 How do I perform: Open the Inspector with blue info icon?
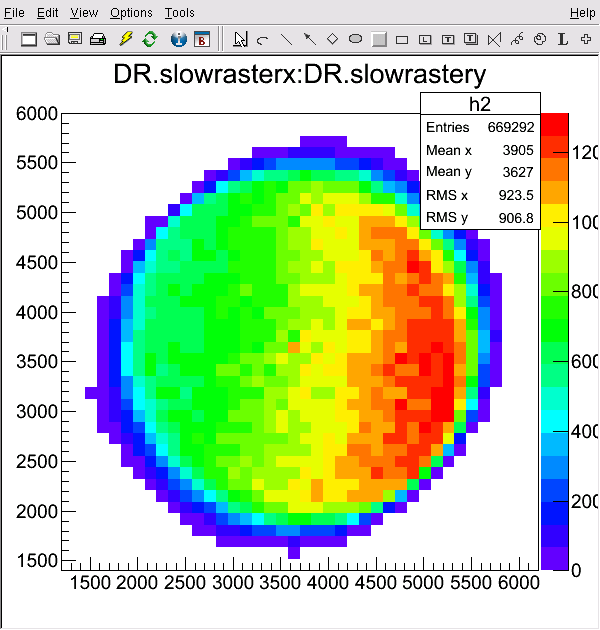point(178,39)
